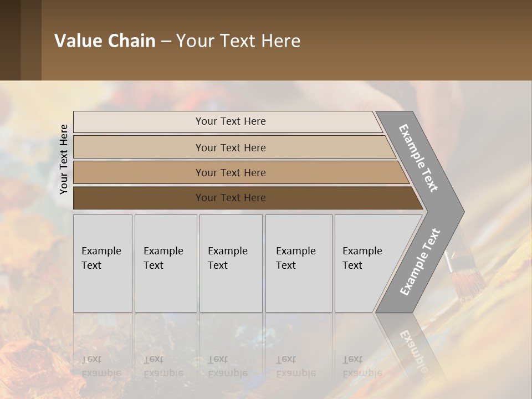Screen dimensions: 532x399
Task: Click the bold "Value Chain" title words
Action: pos(105,41)
